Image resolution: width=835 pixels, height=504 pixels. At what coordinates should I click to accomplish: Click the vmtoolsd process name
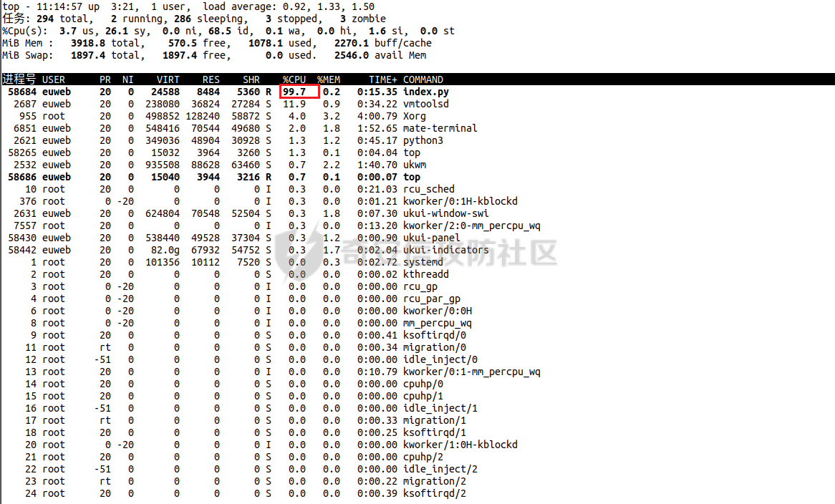tap(426, 104)
